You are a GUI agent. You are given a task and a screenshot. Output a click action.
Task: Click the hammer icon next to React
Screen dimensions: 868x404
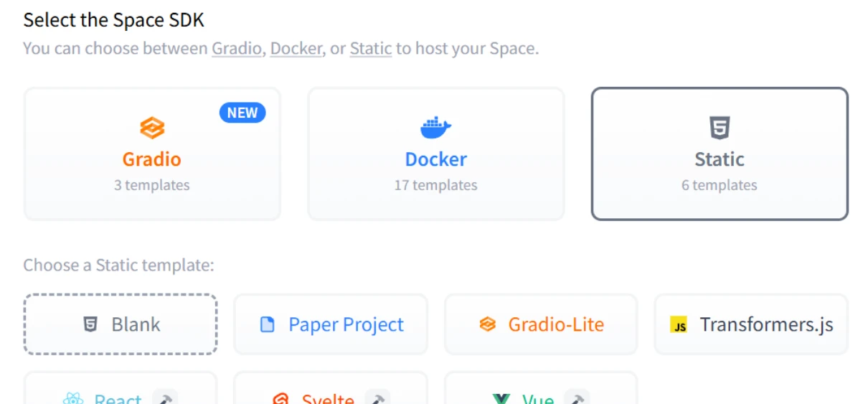click(x=165, y=399)
